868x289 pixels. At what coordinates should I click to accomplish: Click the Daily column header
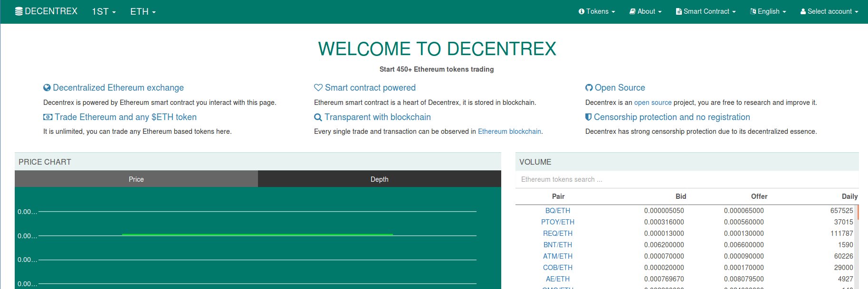[x=849, y=196]
